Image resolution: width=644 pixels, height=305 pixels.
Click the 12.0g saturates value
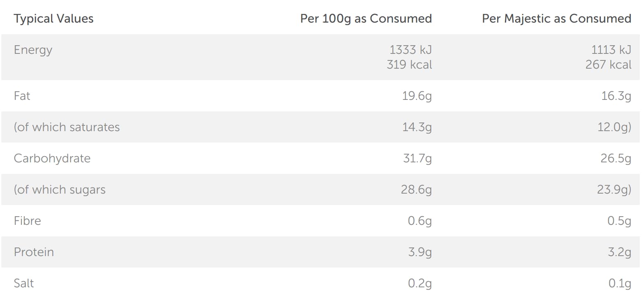(x=614, y=127)
